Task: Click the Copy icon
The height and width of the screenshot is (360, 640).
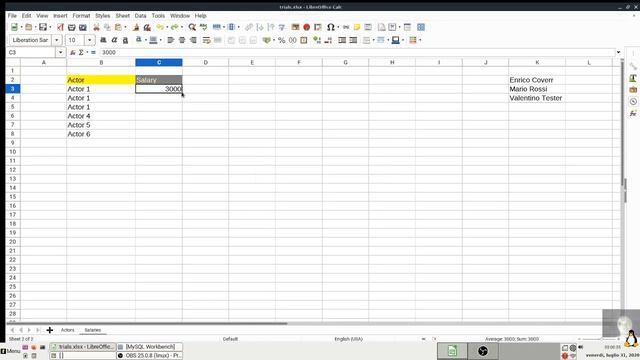Action: [x=107, y=27]
